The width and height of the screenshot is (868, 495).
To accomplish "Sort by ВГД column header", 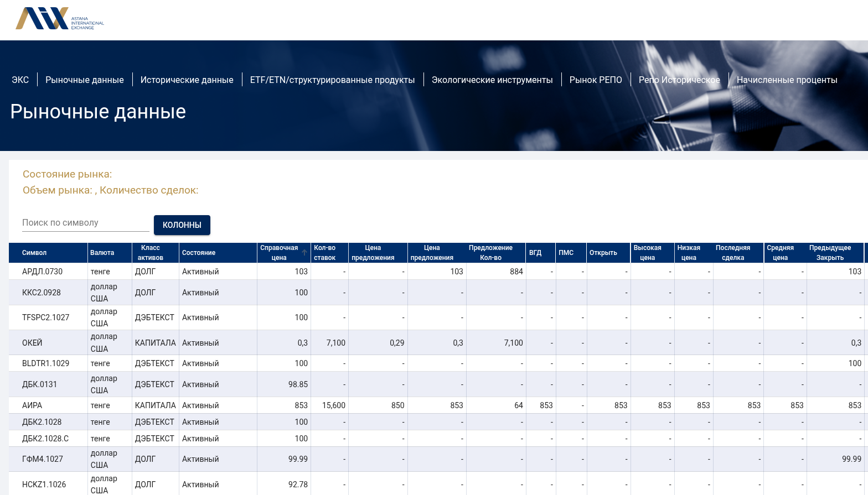I will [x=535, y=253].
